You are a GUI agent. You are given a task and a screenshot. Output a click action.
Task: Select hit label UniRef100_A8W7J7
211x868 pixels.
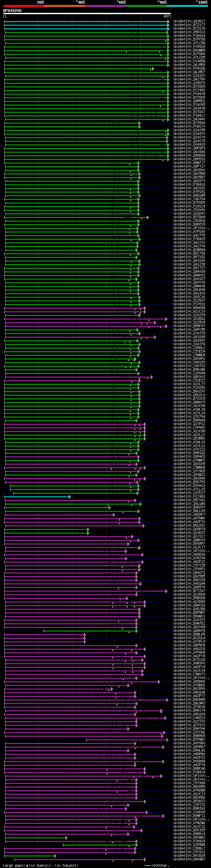pos(190,163)
